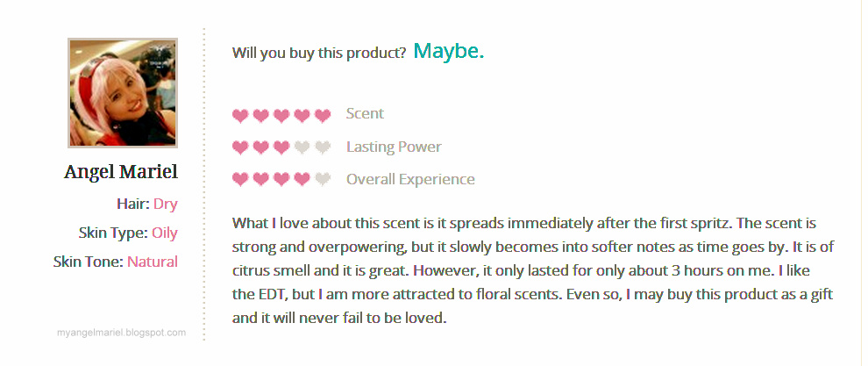The image size is (868, 366).
Task: Click the third heart in Lasting Power
Action: [281, 147]
